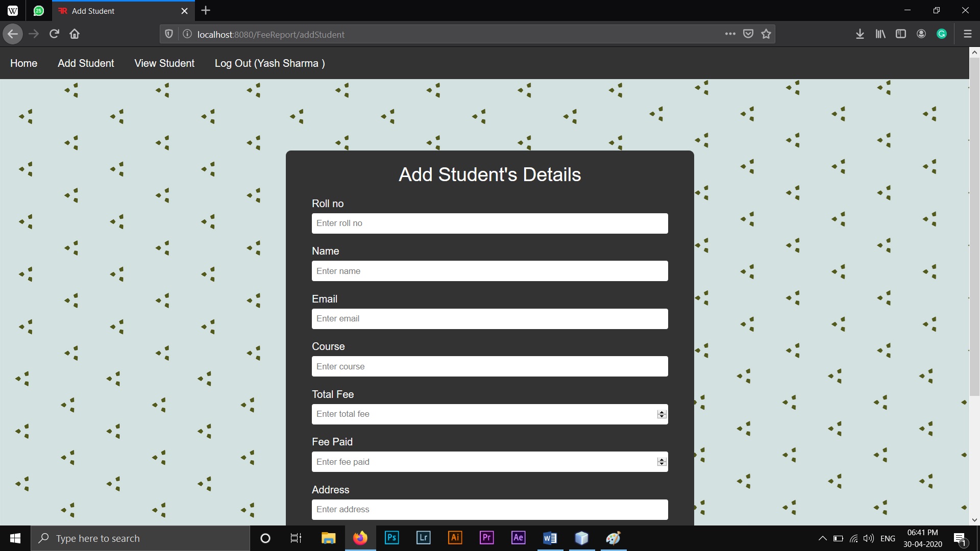The height and width of the screenshot is (551, 980).
Task: Open the Firefox account icon
Action: (921, 34)
